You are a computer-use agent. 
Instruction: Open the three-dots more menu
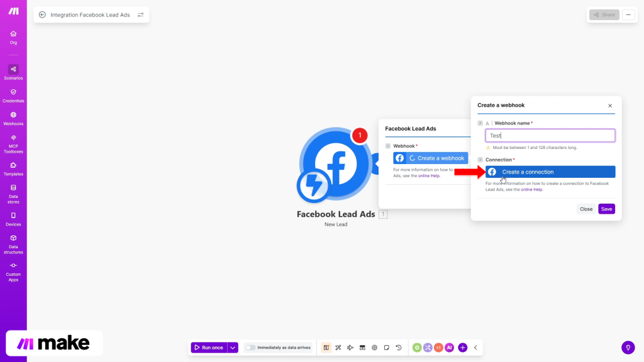coord(628,15)
